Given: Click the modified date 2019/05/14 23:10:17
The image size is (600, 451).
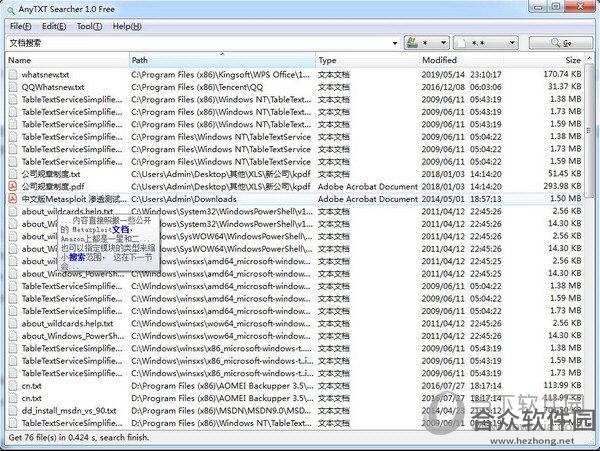Looking at the screenshot, I should [x=461, y=75].
